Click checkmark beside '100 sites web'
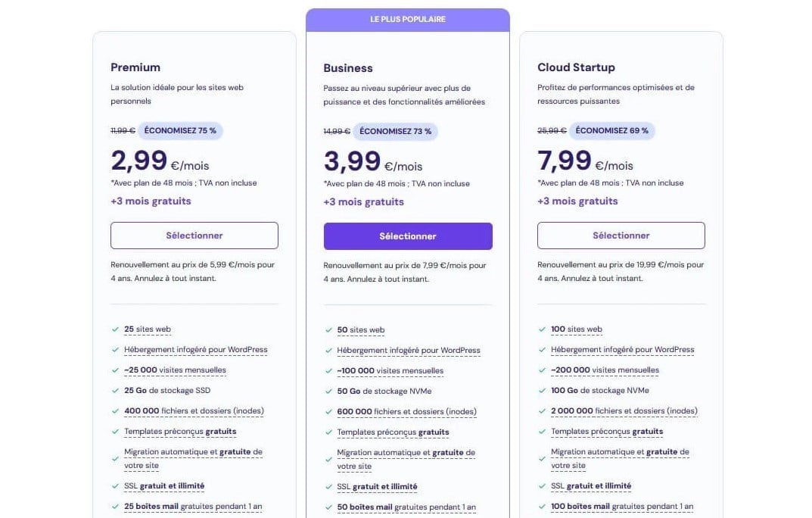Viewport: 812px width, 518px height. 542,329
